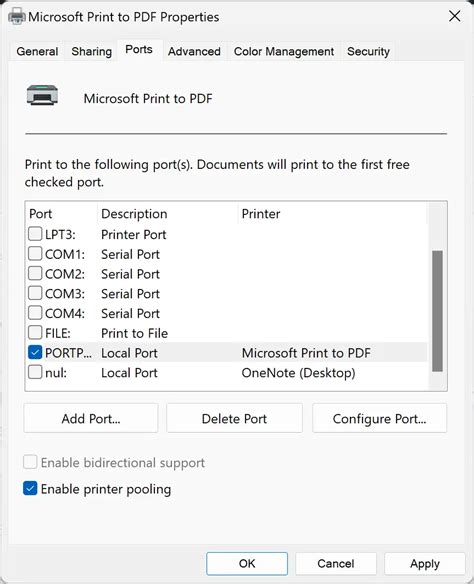Open the Color Management tab
This screenshot has height=584, width=474.
(x=284, y=51)
